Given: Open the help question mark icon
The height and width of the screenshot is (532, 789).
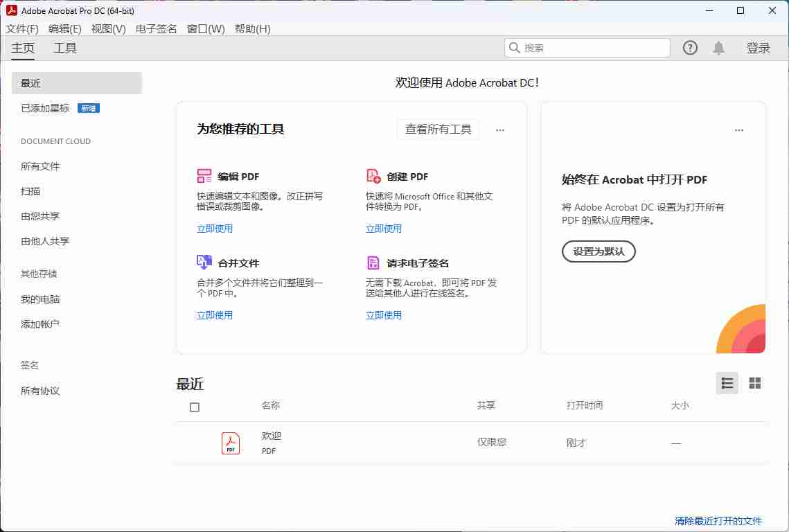Looking at the screenshot, I should click(x=690, y=48).
